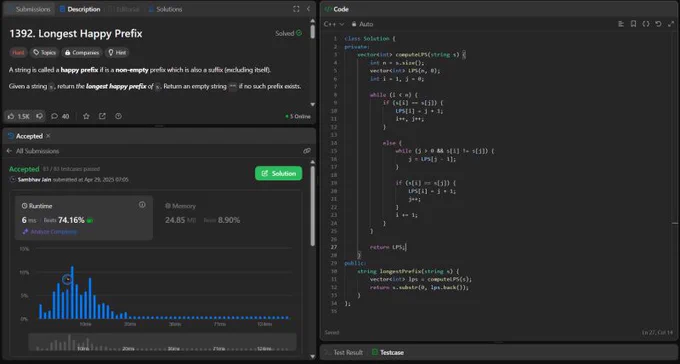Screen dimensions: 680x364
Task: Select the Accepted submission tab
Action: coord(25,136)
